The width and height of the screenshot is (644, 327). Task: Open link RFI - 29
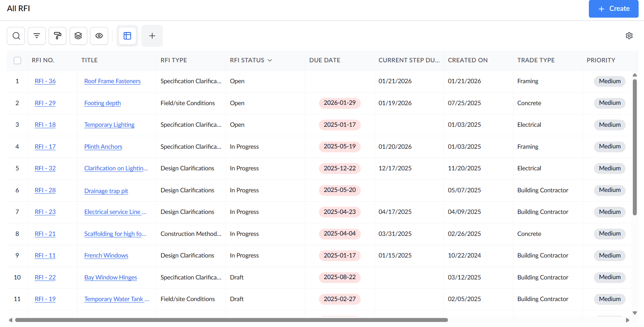tap(45, 103)
